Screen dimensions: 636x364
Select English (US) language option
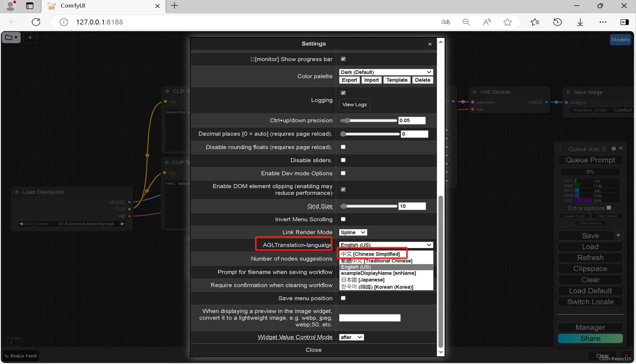(x=386, y=267)
